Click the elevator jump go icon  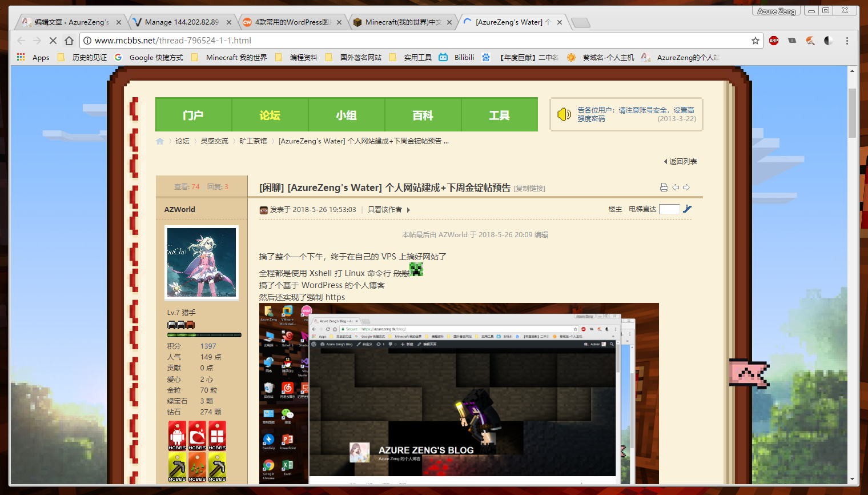pos(688,209)
